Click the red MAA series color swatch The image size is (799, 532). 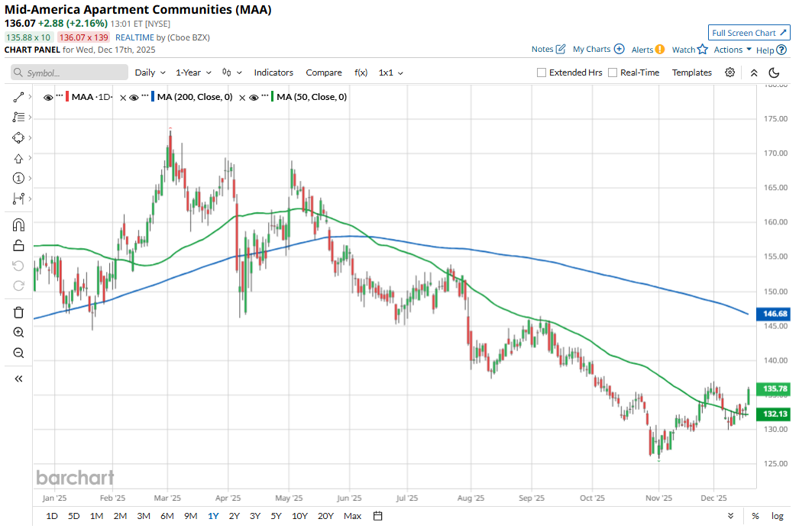[67, 97]
